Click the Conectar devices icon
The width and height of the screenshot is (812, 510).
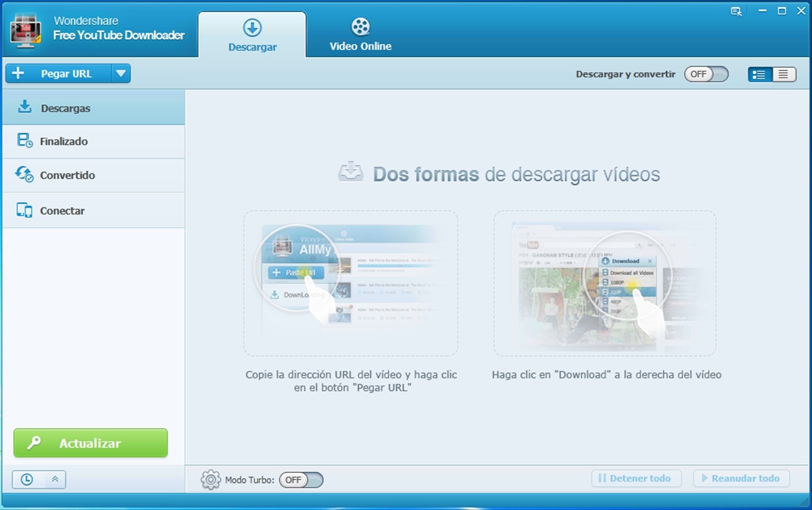(x=24, y=210)
